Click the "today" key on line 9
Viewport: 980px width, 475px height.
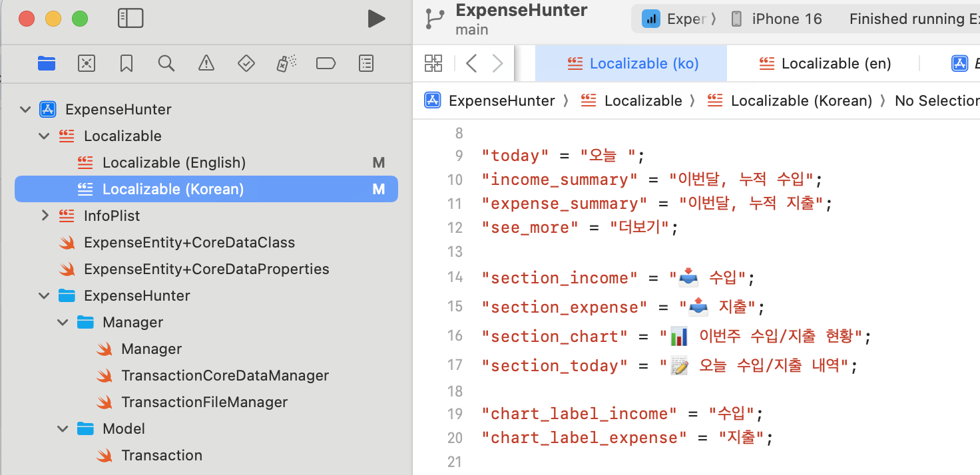pyautogui.click(x=515, y=156)
